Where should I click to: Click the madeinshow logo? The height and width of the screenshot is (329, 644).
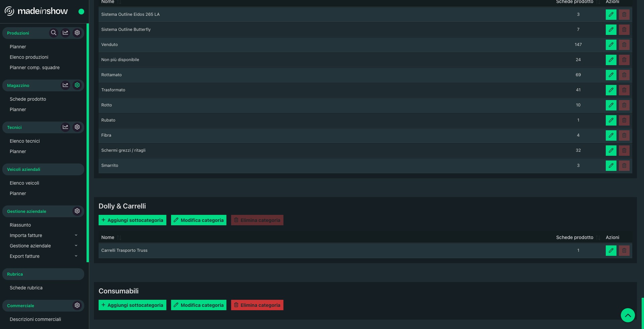pos(36,11)
